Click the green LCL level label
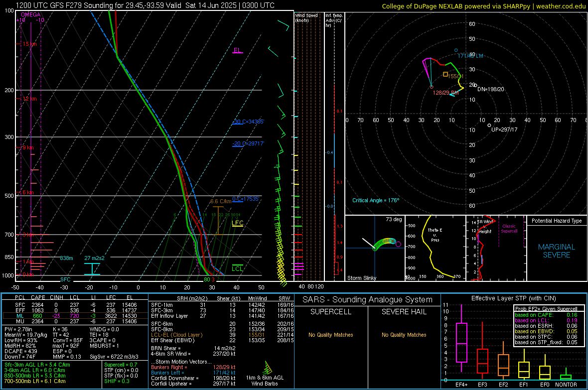The height and width of the screenshot is (390, 588). (x=237, y=268)
